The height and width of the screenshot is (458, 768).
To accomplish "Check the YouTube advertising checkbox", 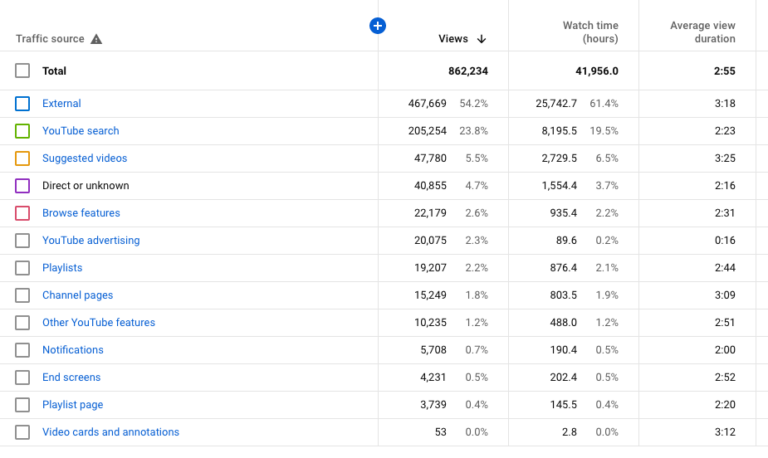I will click(22, 241).
